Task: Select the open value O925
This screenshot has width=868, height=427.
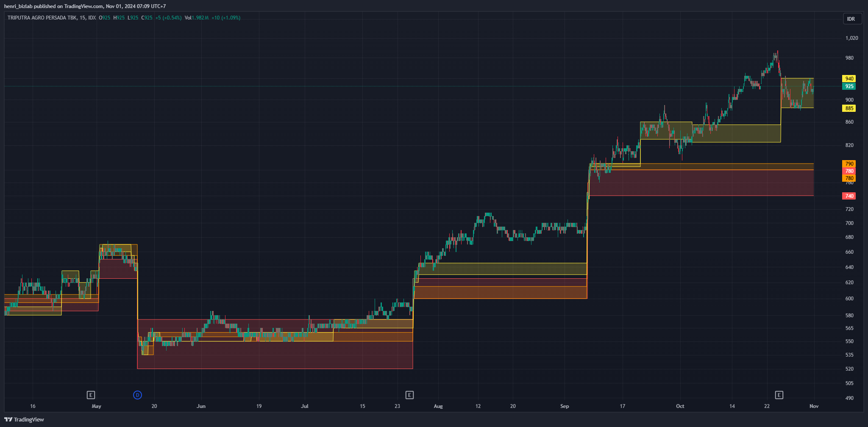Action: pos(104,18)
